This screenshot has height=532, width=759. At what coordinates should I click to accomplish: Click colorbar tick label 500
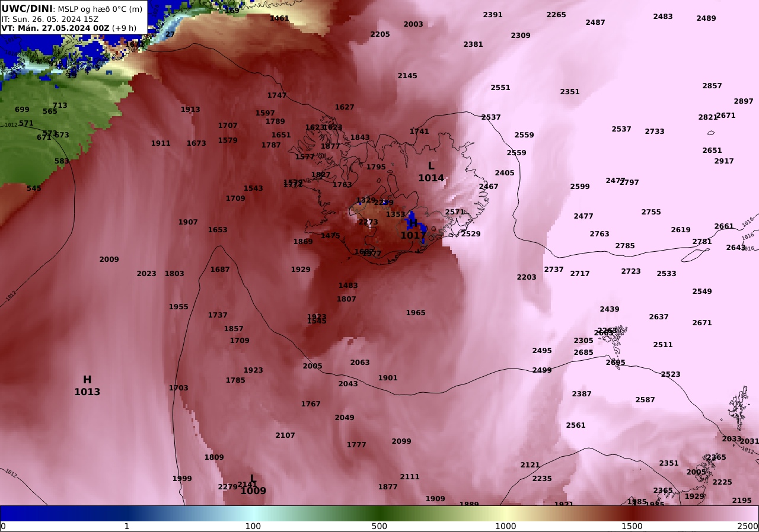coord(379,526)
